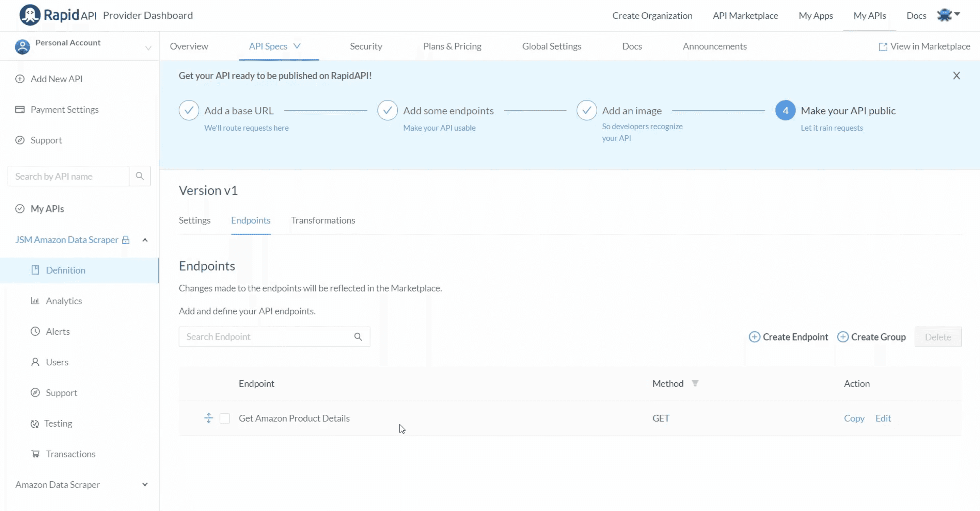Switch to the Settings tab
This screenshot has height=511, width=980.
pos(194,220)
